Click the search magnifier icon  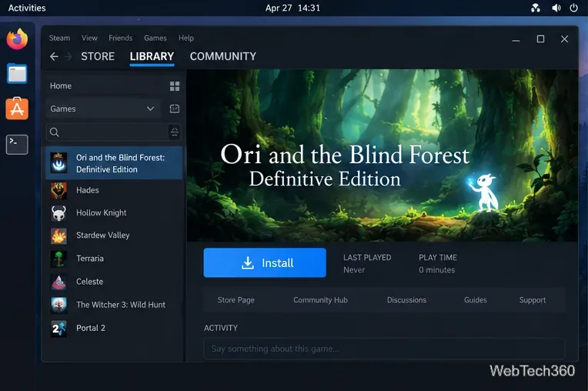(55, 132)
